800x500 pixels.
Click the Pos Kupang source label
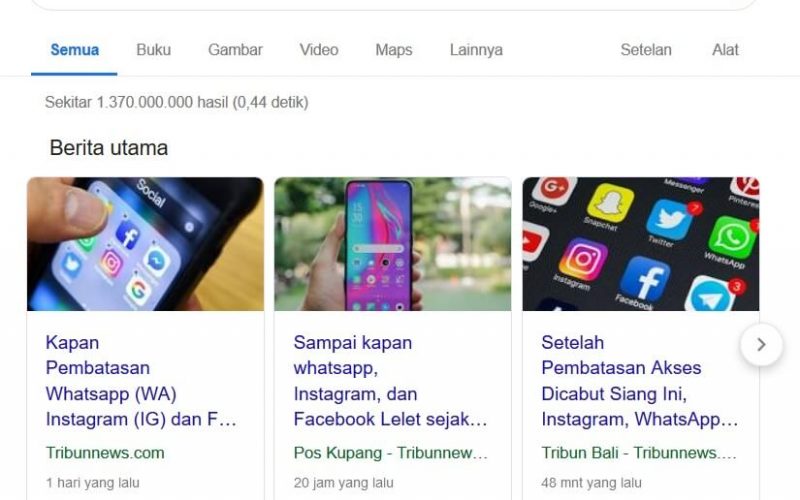coord(390,453)
